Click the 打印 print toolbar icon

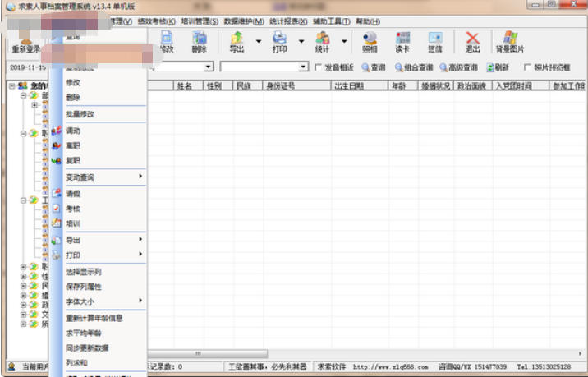pos(280,41)
